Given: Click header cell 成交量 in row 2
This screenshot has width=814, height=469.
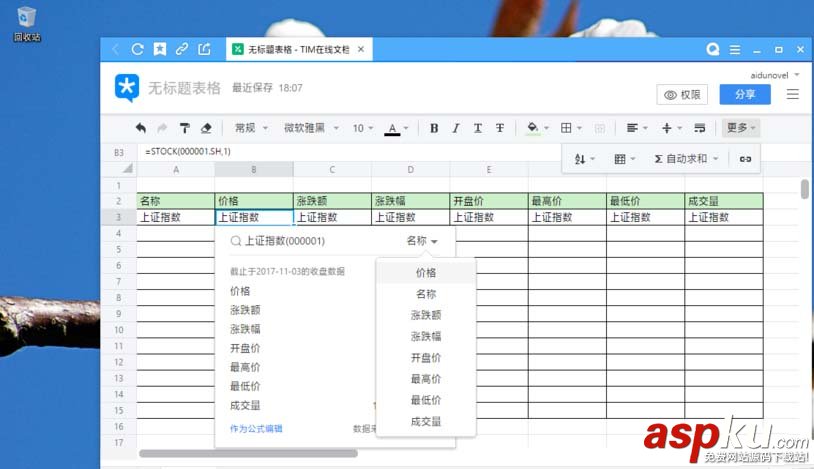Looking at the screenshot, I should pyautogui.click(x=724, y=201).
